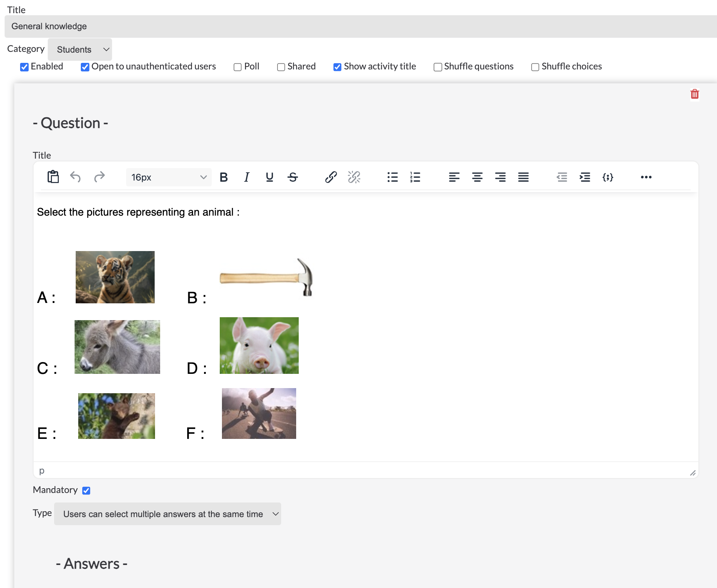Select the tiger cub image A
The image size is (717, 588).
point(115,277)
